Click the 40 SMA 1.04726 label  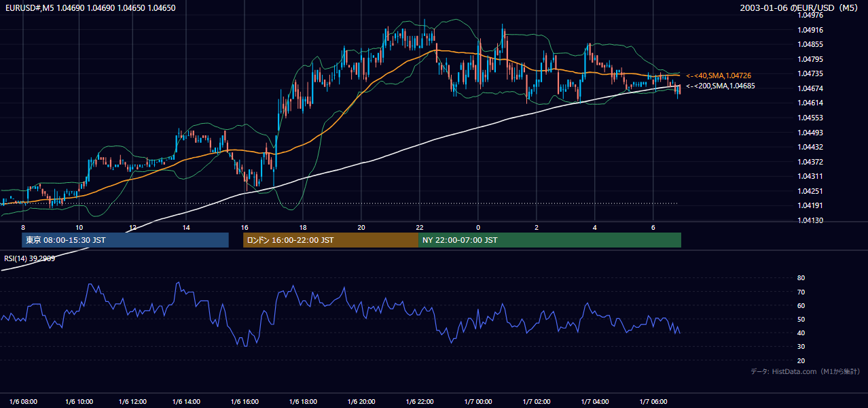(x=719, y=75)
